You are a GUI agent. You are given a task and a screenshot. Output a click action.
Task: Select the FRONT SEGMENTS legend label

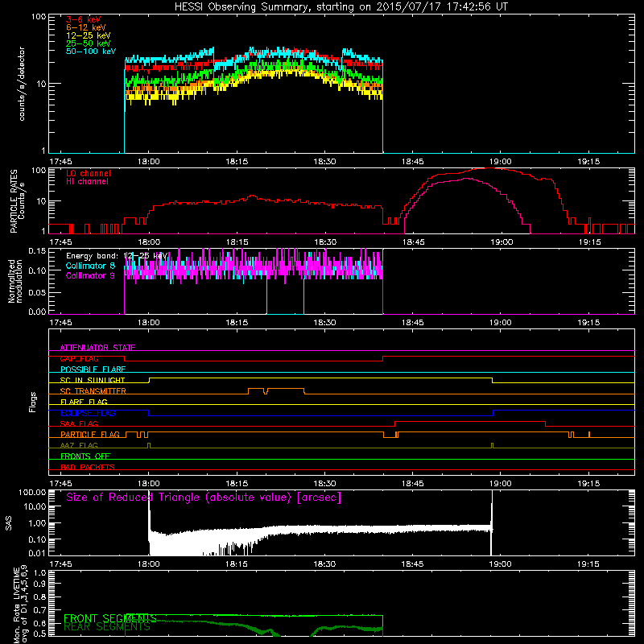point(110,618)
